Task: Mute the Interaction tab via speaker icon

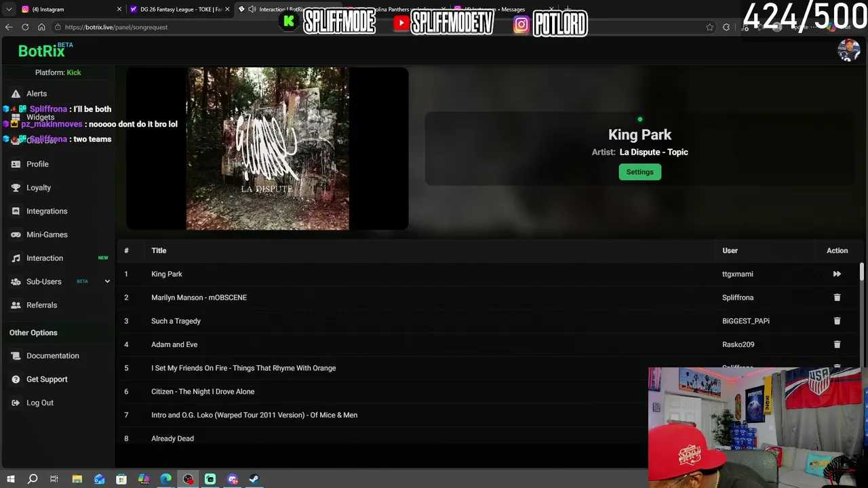Action: click(x=252, y=9)
